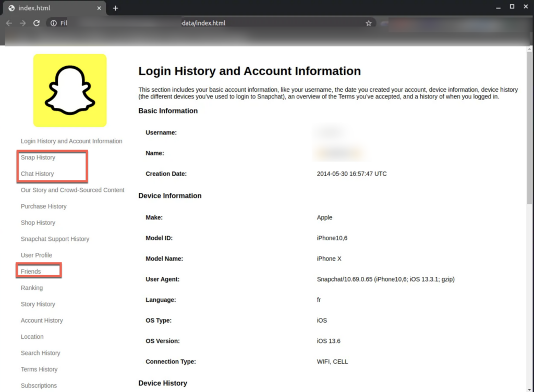Open the Friends section link

tap(31, 272)
